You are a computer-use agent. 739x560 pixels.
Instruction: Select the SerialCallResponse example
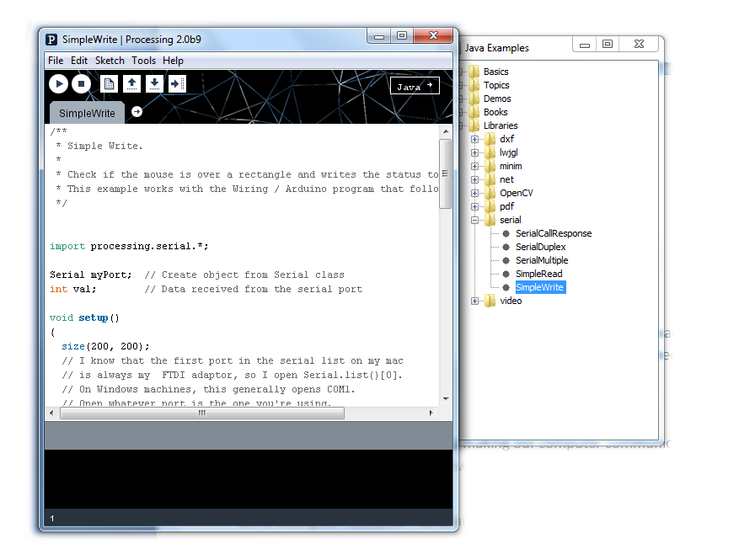(554, 233)
